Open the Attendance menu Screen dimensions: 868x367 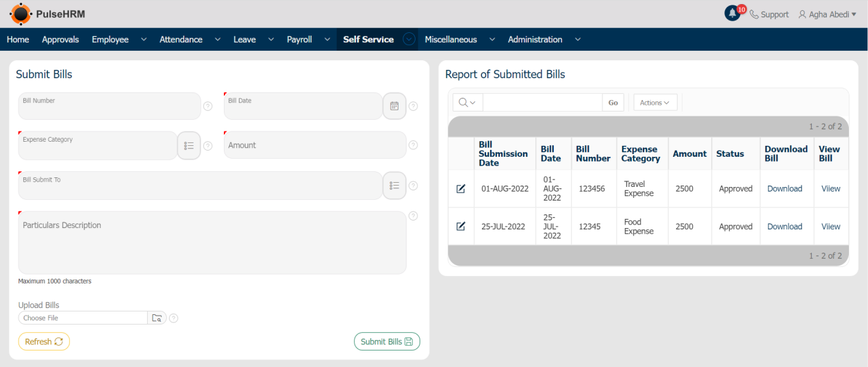point(181,40)
